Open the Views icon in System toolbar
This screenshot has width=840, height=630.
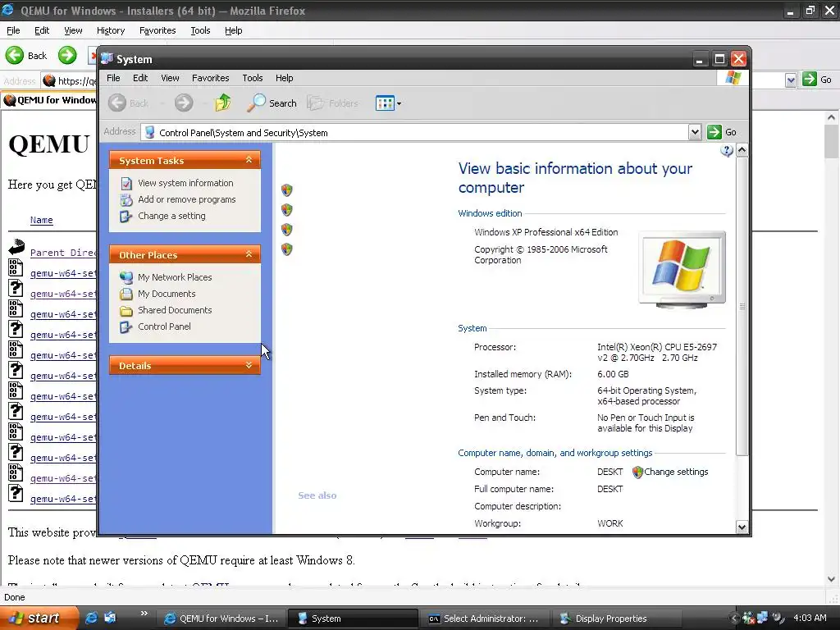pos(385,103)
